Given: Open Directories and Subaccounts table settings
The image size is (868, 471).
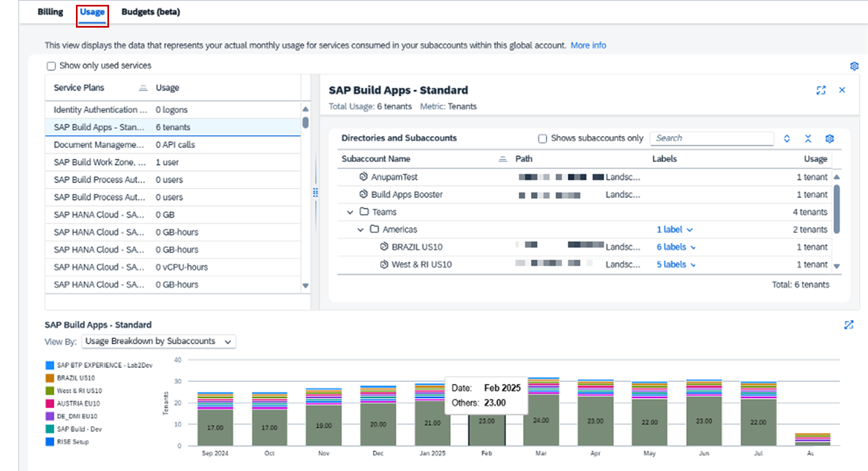Looking at the screenshot, I should pyautogui.click(x=829, y=139).
